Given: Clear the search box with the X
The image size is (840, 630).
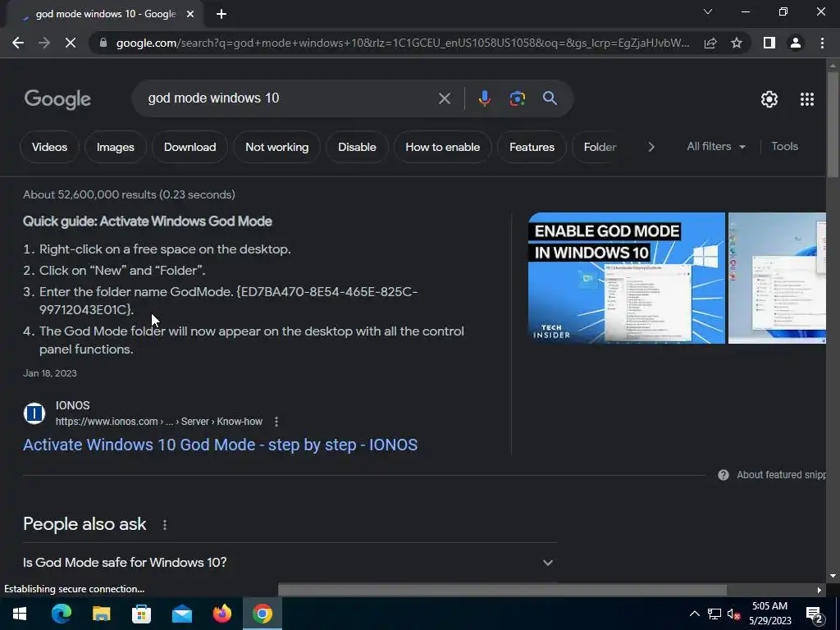Looking at the screenshot, I should click(445, 98).
